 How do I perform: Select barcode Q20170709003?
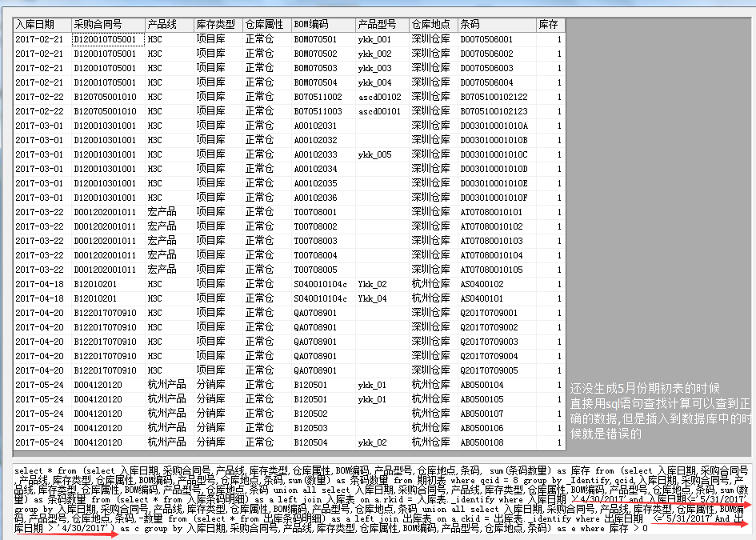coord(497,342)
